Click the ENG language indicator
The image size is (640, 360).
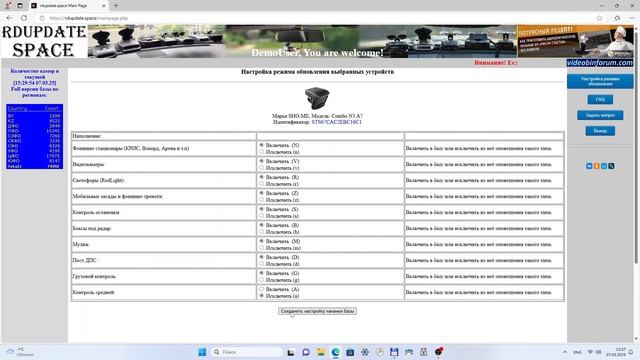[x=578, y=352]
